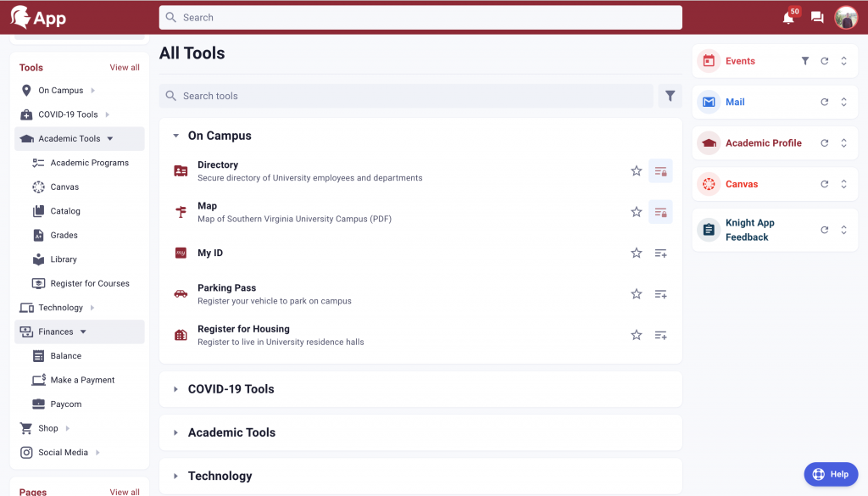Toggle Map locked list icon
868x496 pixels.
[x=660, y=212]
